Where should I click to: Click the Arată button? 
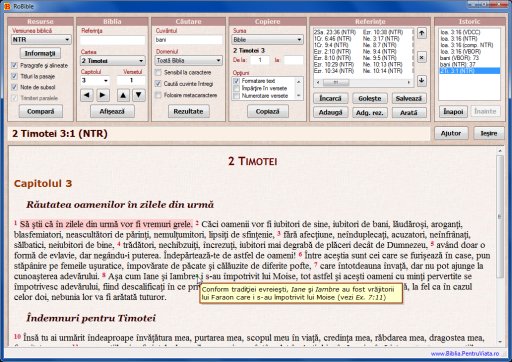click(409, 113)
